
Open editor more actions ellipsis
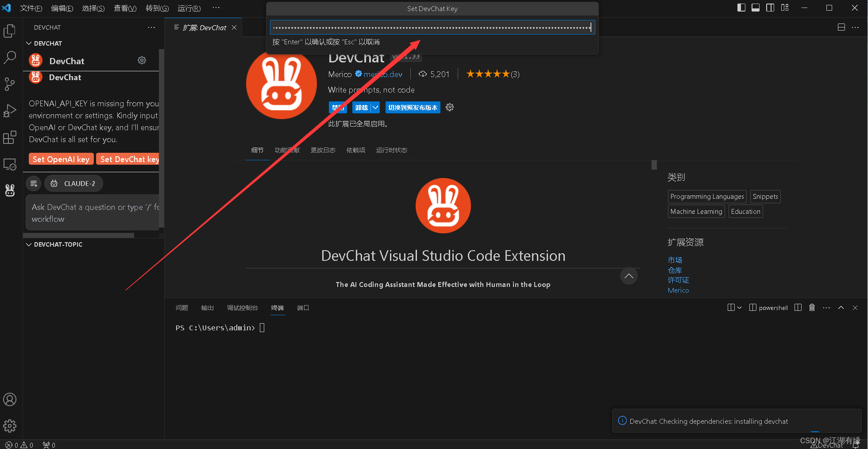click(x=855, y=27)
